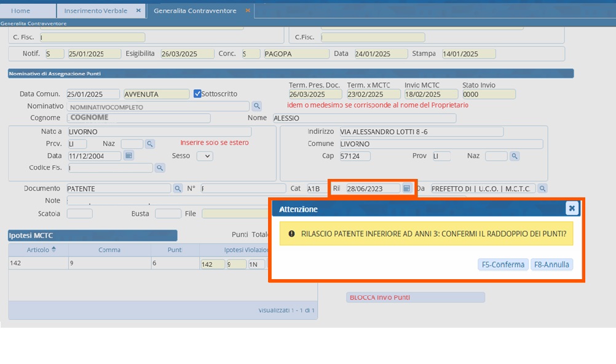The height and width of the screenshot is (364, 616).
Task: Click the Ipotesi Violazione field 1N
Action: 258,264
